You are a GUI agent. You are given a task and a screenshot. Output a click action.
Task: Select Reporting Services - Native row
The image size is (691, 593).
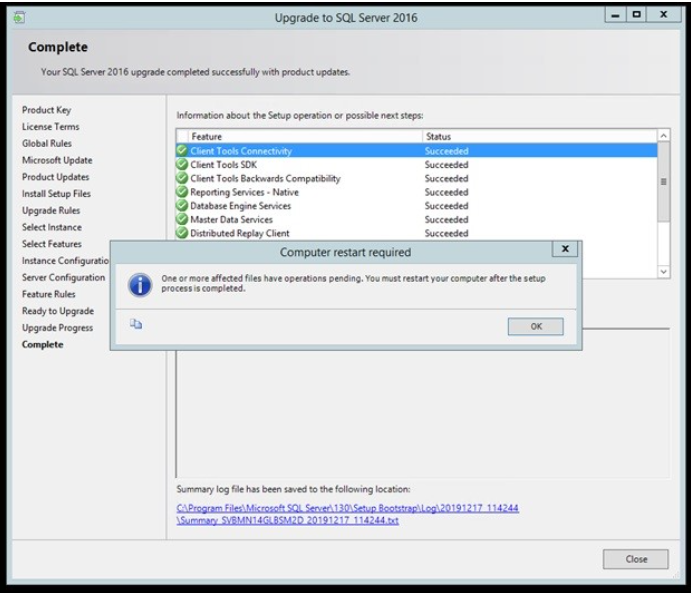pos(416,192)
